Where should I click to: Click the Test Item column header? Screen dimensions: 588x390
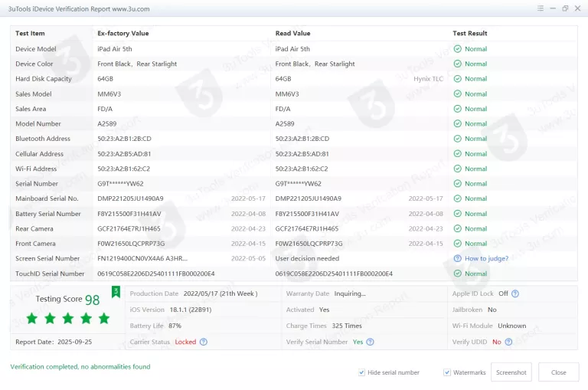(x=30, y=33)
